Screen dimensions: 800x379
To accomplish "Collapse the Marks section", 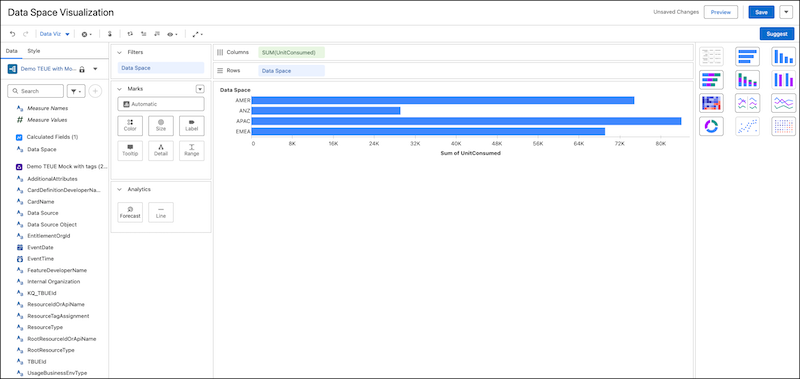I will click(119, 89).
